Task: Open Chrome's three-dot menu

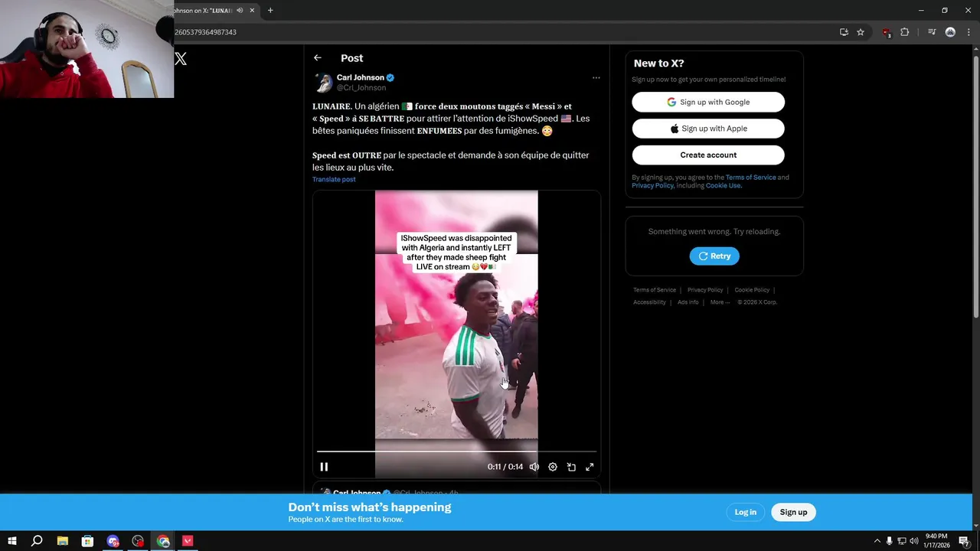Action: [969, 32]
